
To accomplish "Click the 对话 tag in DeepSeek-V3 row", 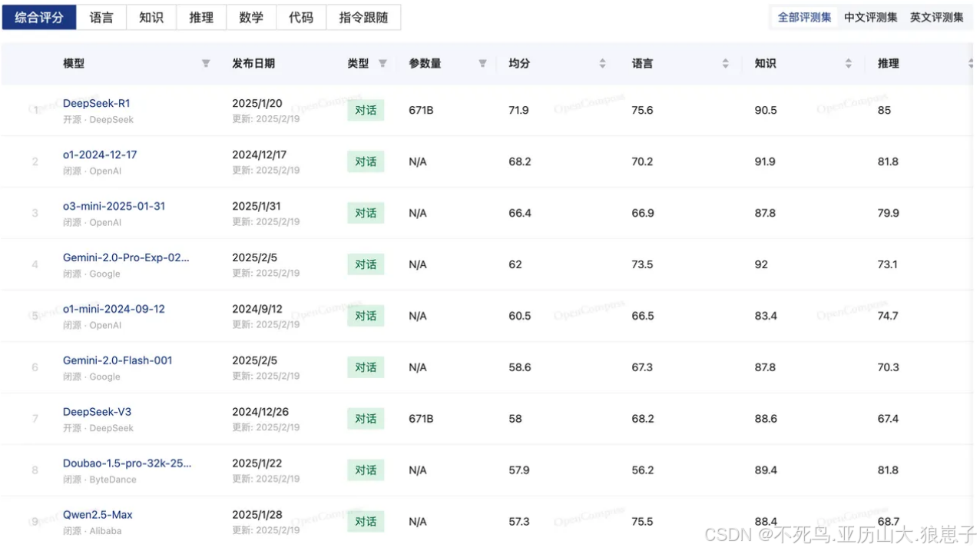I will (x=366, y=419).
